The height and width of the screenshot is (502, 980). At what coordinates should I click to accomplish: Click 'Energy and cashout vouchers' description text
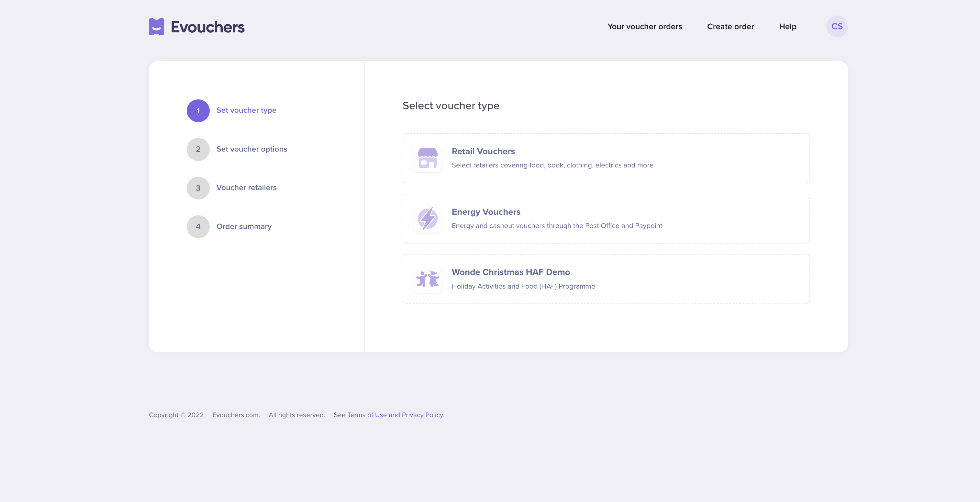[x=557, y=226]
